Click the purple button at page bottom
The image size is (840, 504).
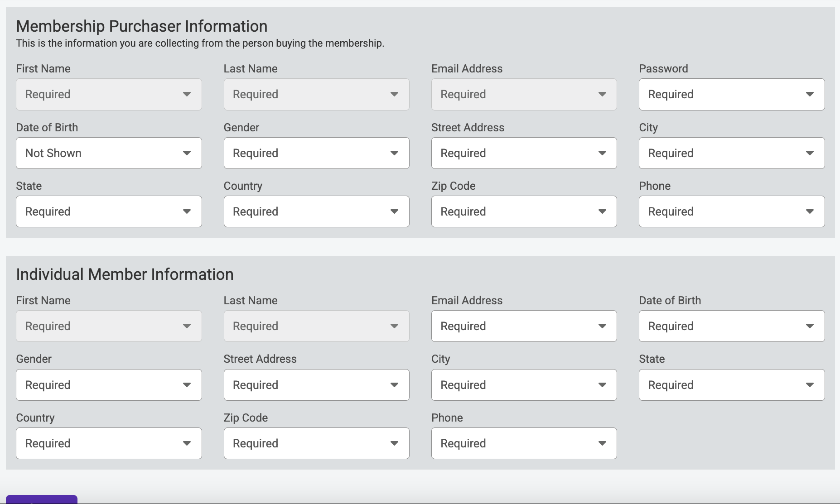42,499
